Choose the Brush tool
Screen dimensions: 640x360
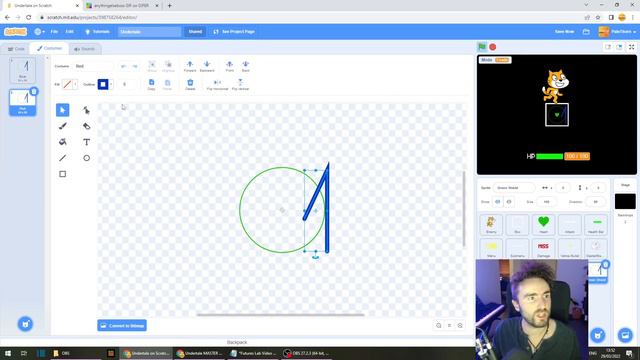62,126
